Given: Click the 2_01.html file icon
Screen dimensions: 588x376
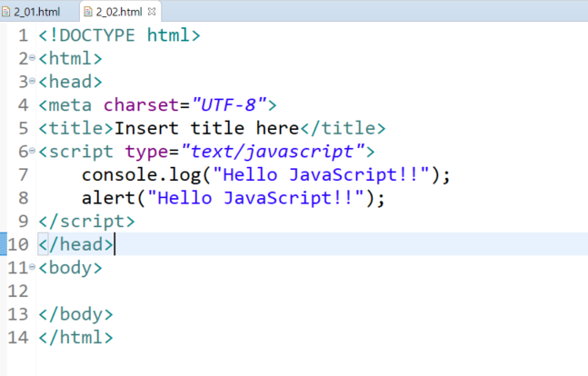Looking at the screenshot, I should click(6, 12).
